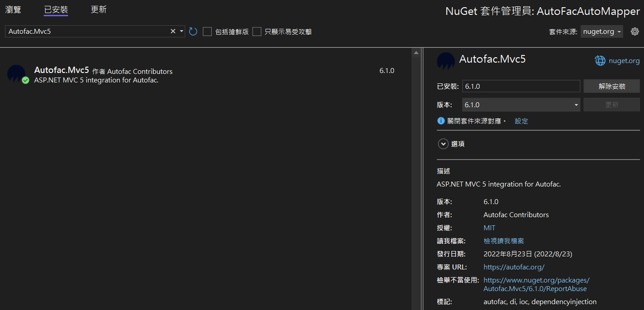Clear the search text with X icon

(x=173, y=32)
